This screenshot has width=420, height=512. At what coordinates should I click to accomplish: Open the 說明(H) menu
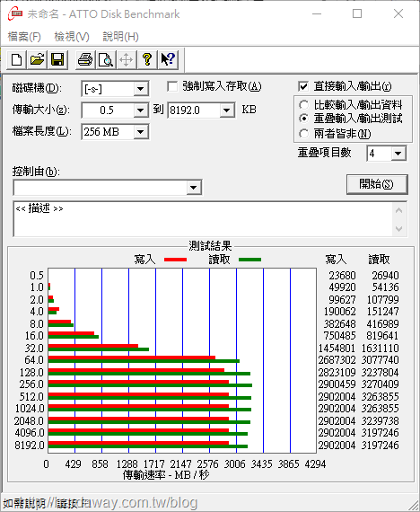point(121,37)
